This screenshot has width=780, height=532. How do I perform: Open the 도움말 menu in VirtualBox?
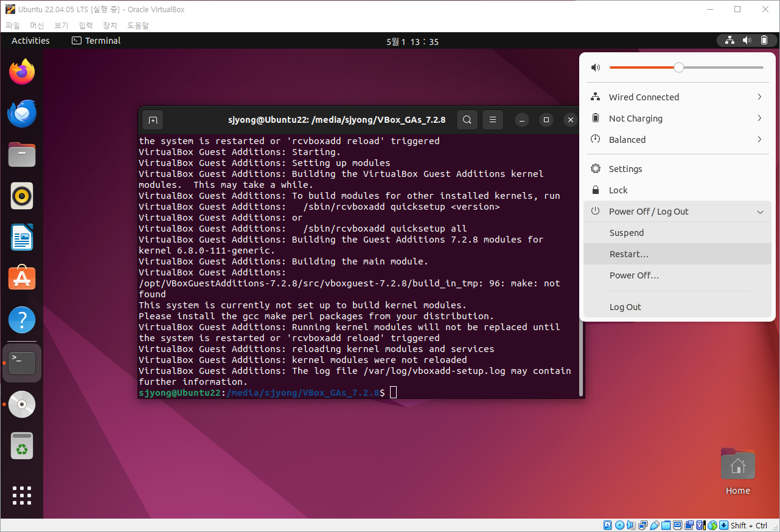coord(138,26)
